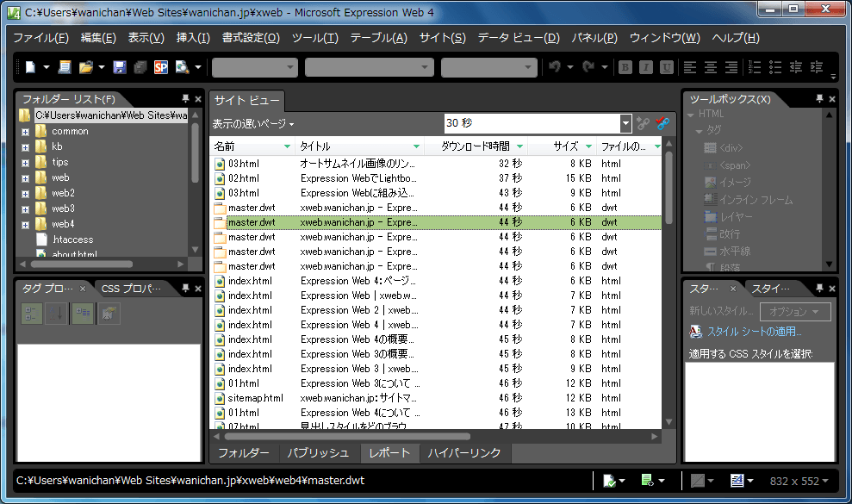Screen dimensions: 852x504
Task: Click スタイル シートの適用 link
Action: coord(754,332)
